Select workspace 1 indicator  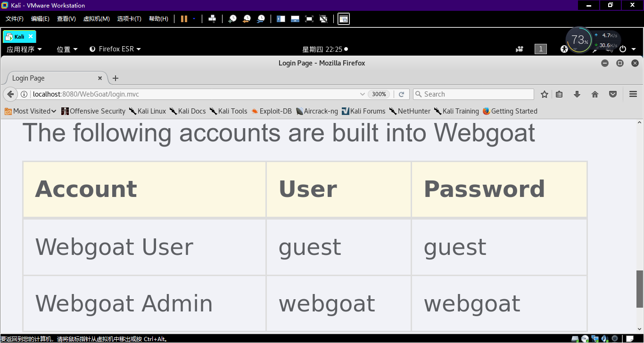click(x=541, y=49)
